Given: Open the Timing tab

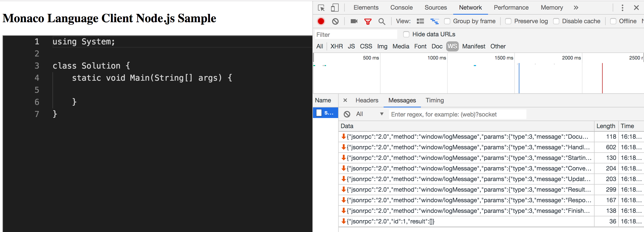Looking at the screenshot, I should point(435,100).
